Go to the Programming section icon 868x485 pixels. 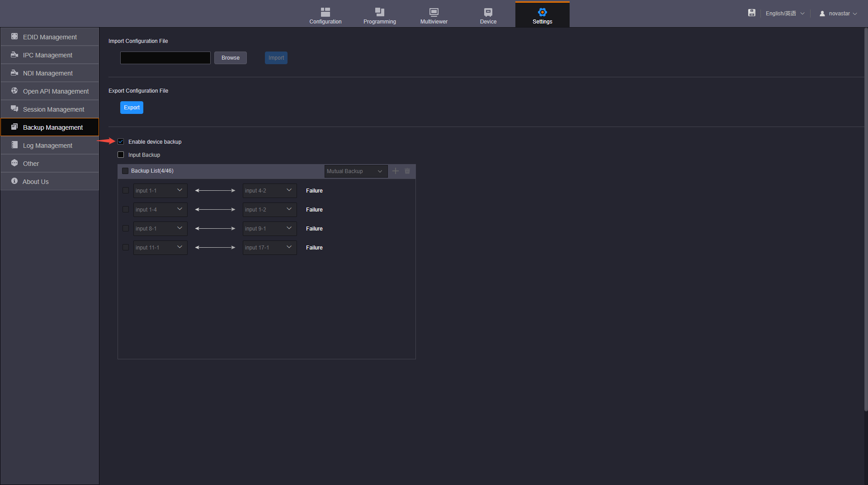click(379, 12)
